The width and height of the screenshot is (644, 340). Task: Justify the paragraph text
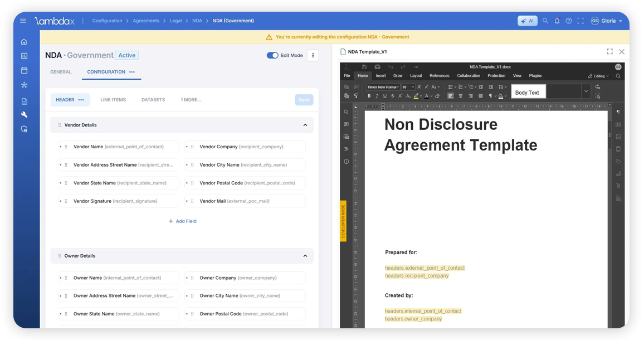click(x=481, y=96)
